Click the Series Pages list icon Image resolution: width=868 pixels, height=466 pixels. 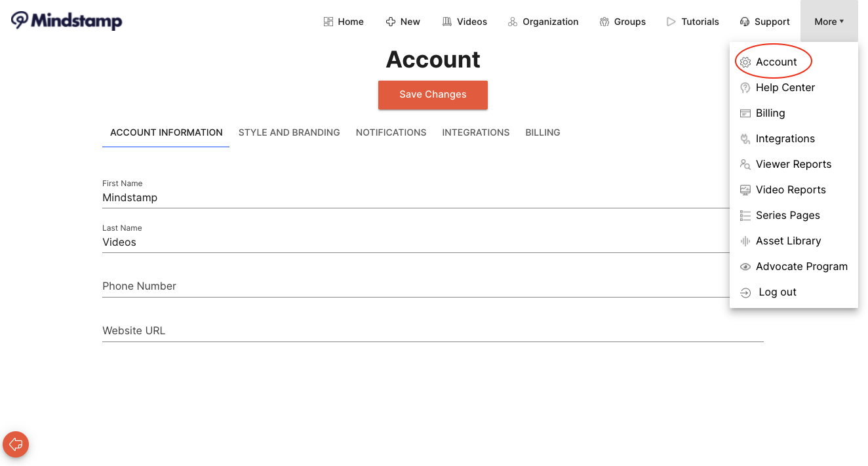745,215
